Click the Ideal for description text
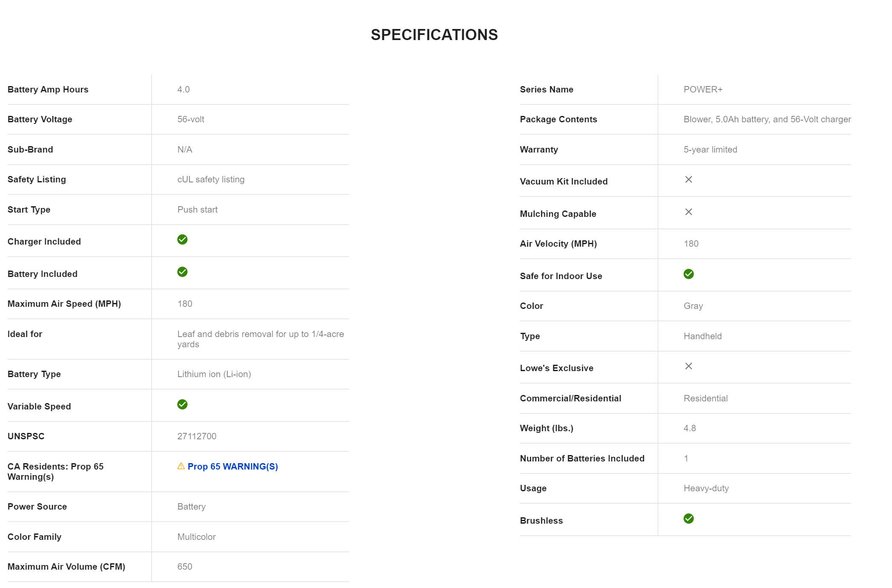Screen dimensions: 892x588 click(260, 339)
